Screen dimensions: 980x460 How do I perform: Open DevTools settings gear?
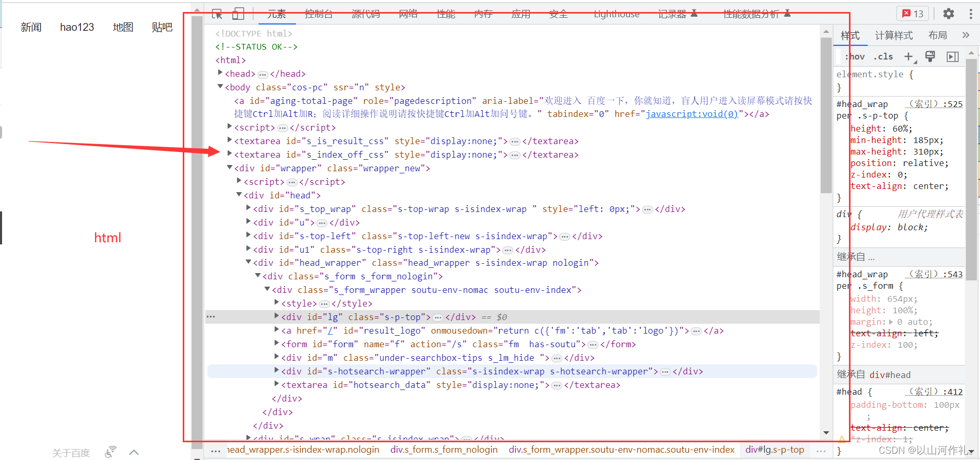(949, 14)
